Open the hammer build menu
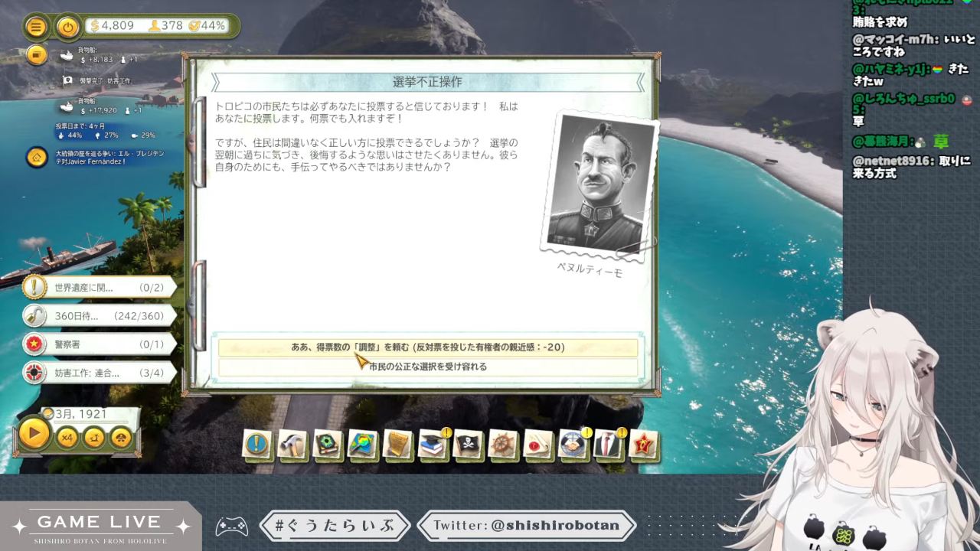 pos(292,444)
